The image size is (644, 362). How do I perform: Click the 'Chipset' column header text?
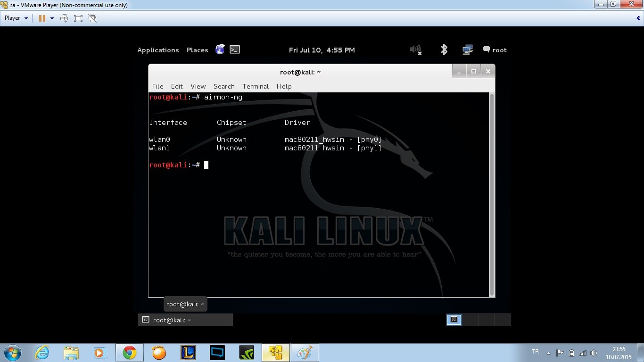point(231,123)
